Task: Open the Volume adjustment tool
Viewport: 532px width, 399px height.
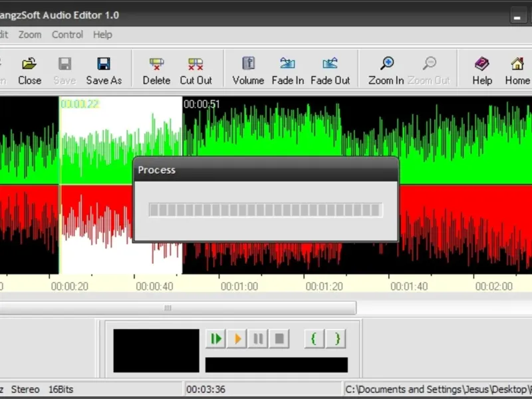Action: coord(248,71)
